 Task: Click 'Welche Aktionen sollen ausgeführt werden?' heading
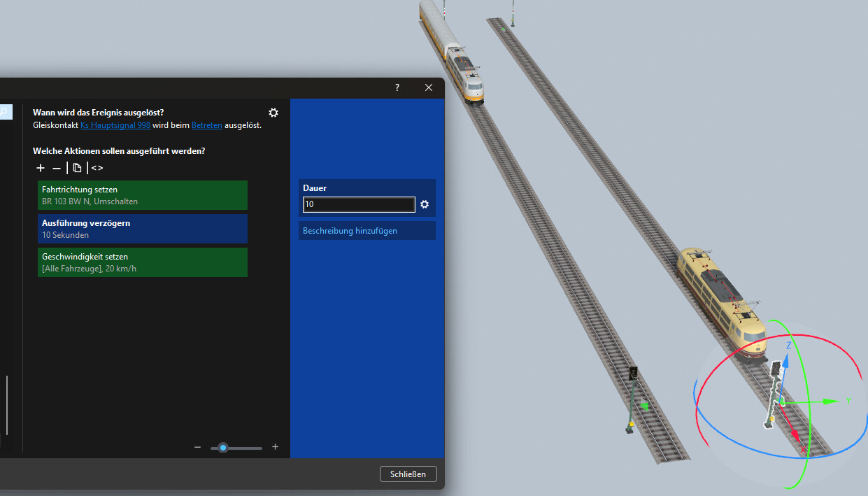[x=119, y=150]
